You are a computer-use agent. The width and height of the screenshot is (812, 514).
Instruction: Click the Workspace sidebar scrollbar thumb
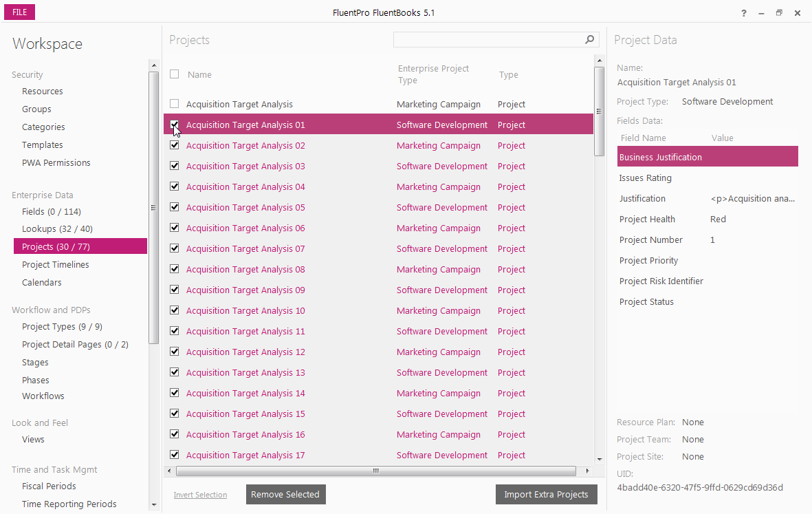coord(153,208)
